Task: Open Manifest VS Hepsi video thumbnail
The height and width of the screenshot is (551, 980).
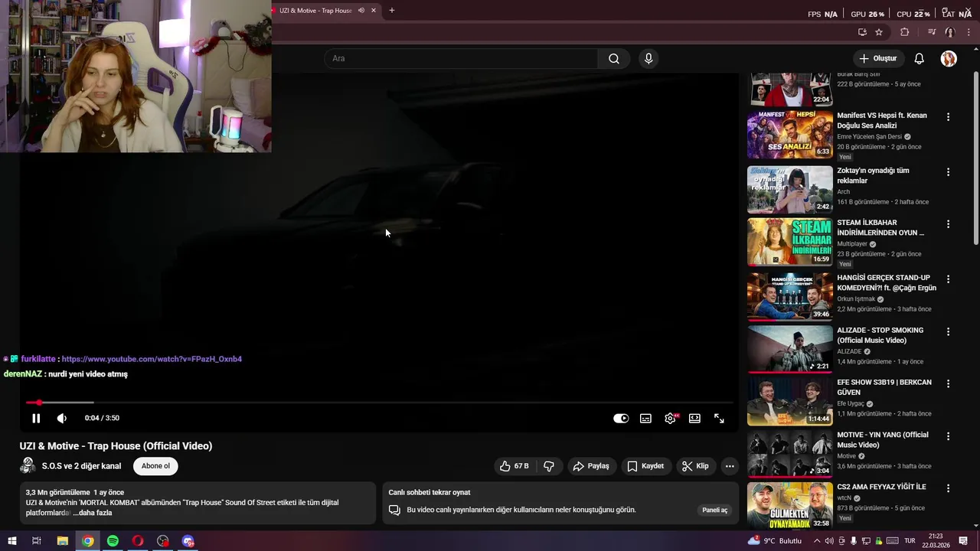Action: pos(789,135)
